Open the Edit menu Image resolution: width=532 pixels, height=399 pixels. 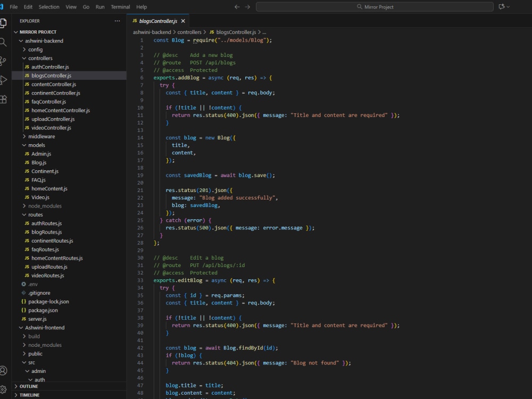point(28,7)
